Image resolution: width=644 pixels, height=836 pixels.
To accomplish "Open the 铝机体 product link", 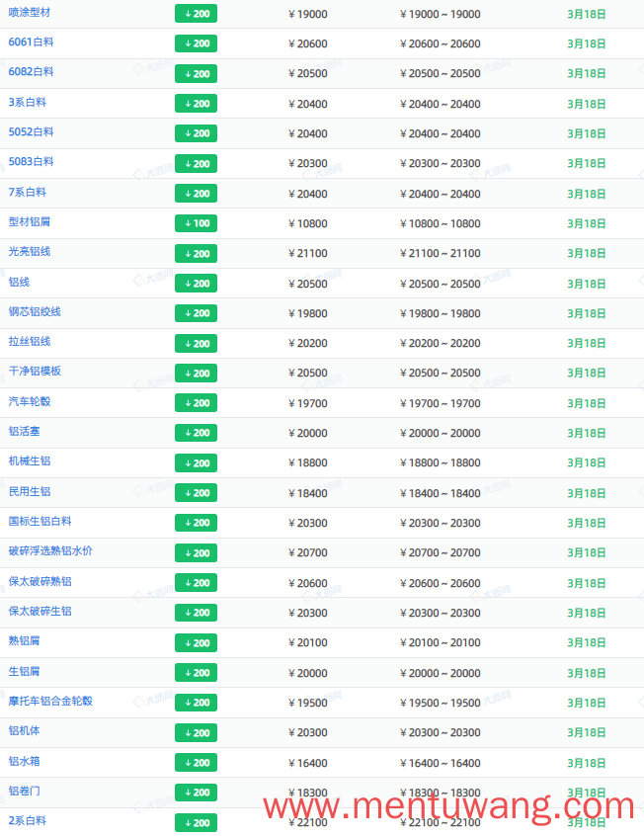I will pos(24,731).
